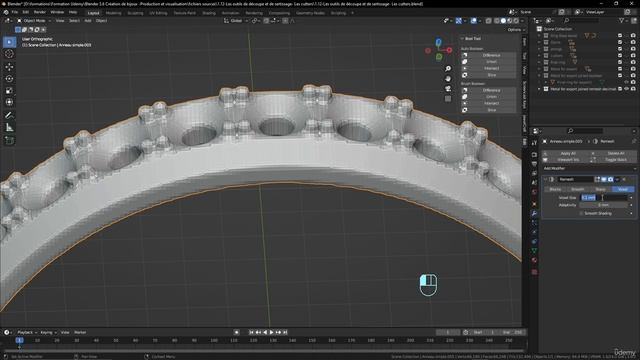Screen dimensions: 640x360
Task: Select the Cursor tool
Action: pyautogui.click(x=9, y=54)
